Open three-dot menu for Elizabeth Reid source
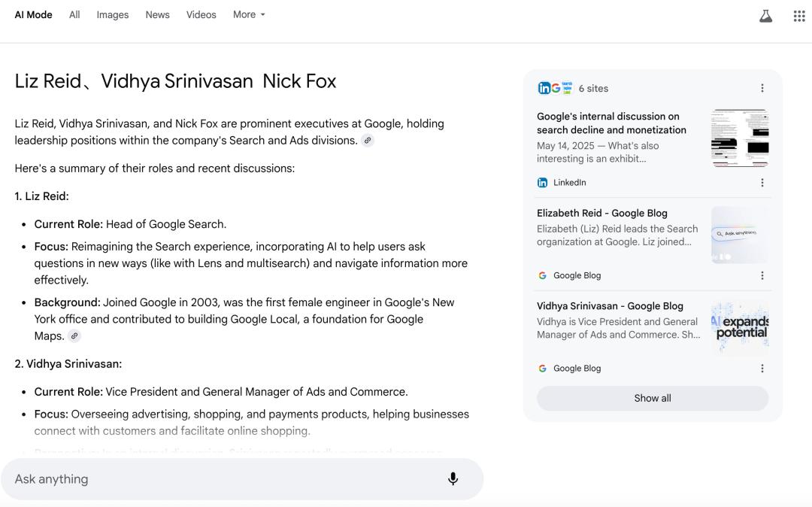This screenshot has width=812, height=507. 762,275
